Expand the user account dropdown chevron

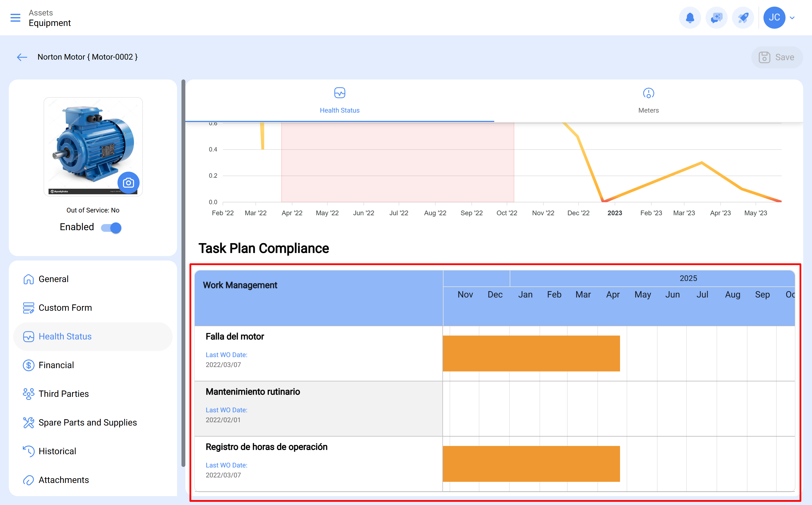tap(792, 18)
